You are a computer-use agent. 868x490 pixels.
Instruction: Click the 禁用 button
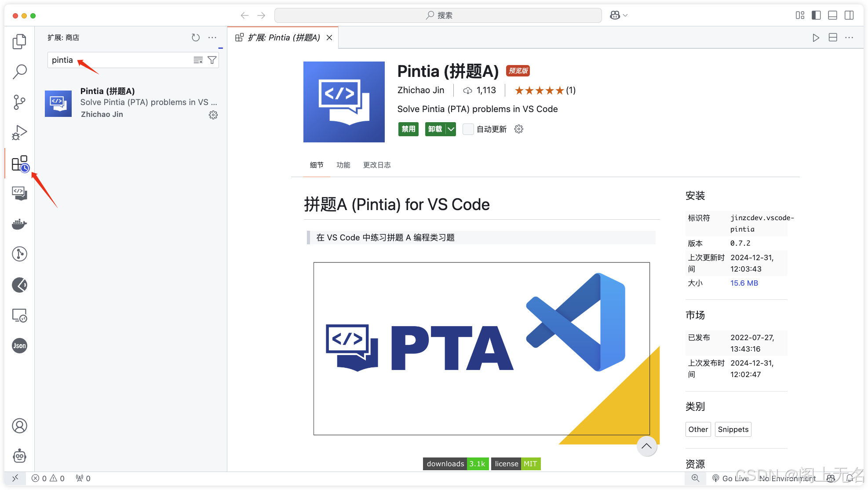point(408,129)
